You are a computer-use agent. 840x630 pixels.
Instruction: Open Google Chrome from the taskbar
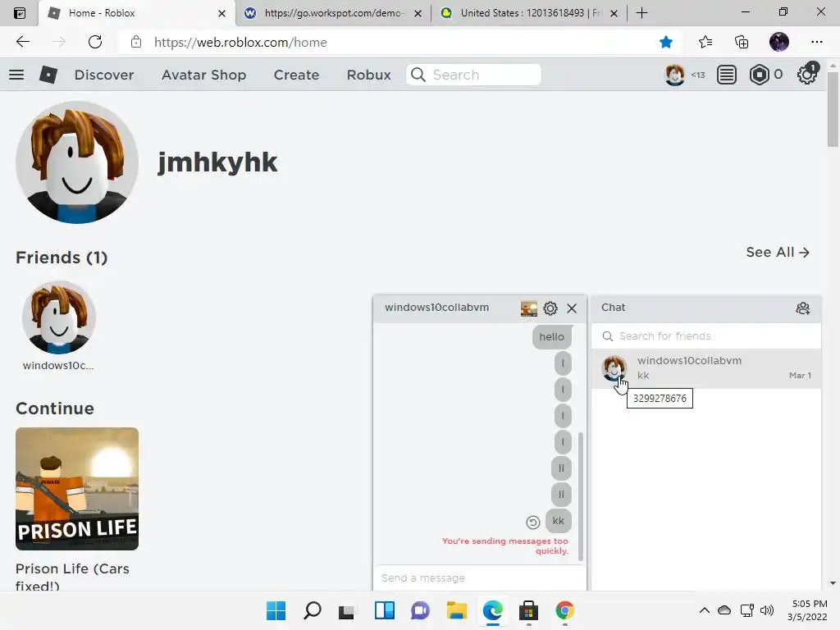click(564, 610)
